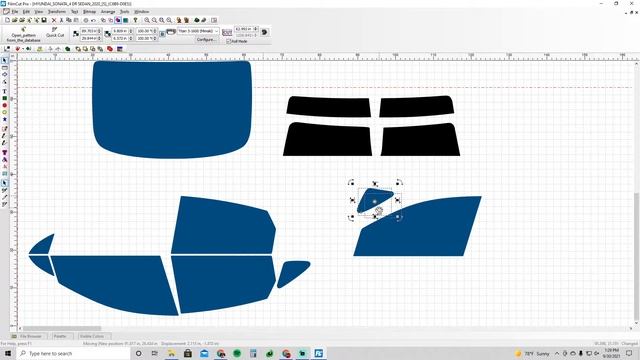Click the Quick Cut button
The image size is (640, 360).
coord(55,33)
